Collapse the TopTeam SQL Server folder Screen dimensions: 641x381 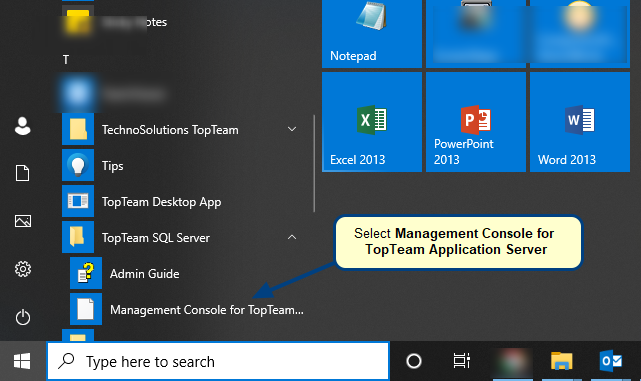point(291,238)
